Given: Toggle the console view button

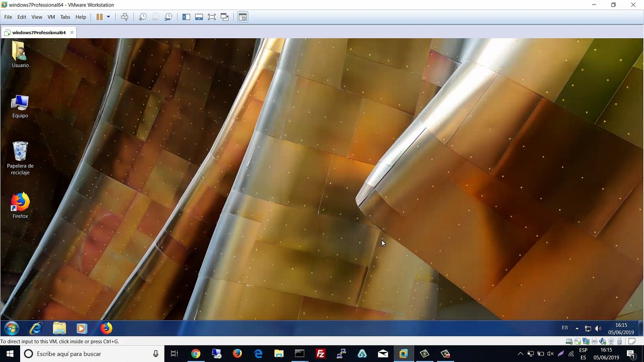Looking at the screenshot, I should pos(243,17).
